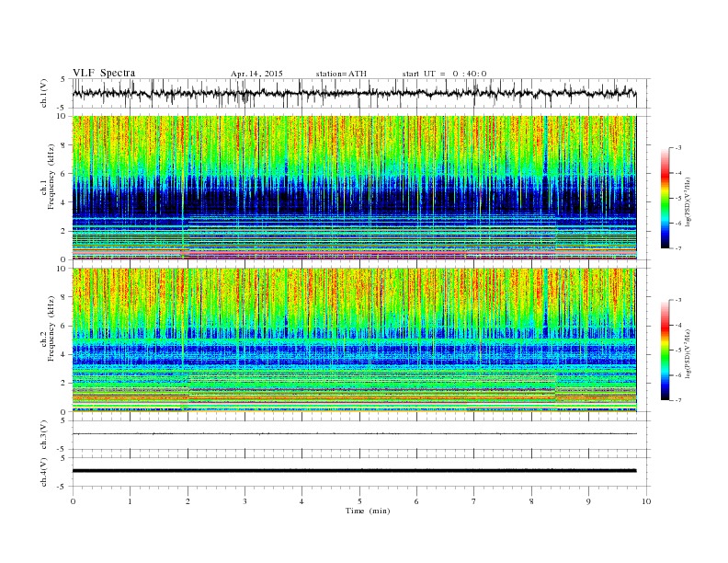Click time axis tick label "8"
This screenshot has height=563, width=728.
(x=531, y=501)
